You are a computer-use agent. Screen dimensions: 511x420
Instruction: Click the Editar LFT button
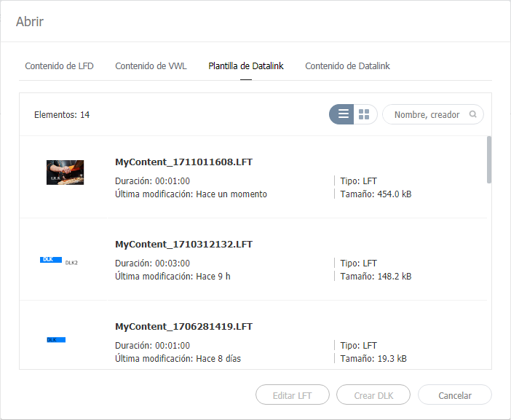293,395
